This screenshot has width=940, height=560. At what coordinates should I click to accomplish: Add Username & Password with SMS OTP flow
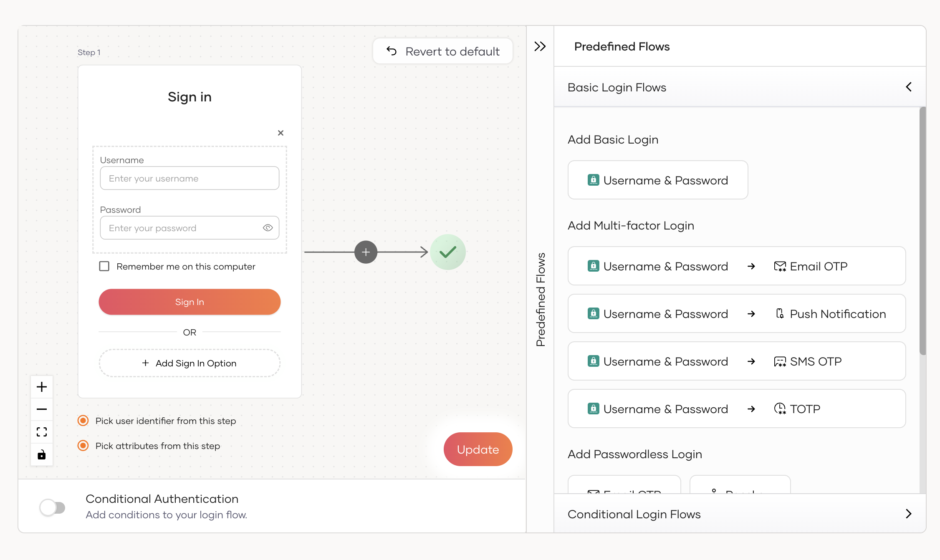tap(737, 361)
